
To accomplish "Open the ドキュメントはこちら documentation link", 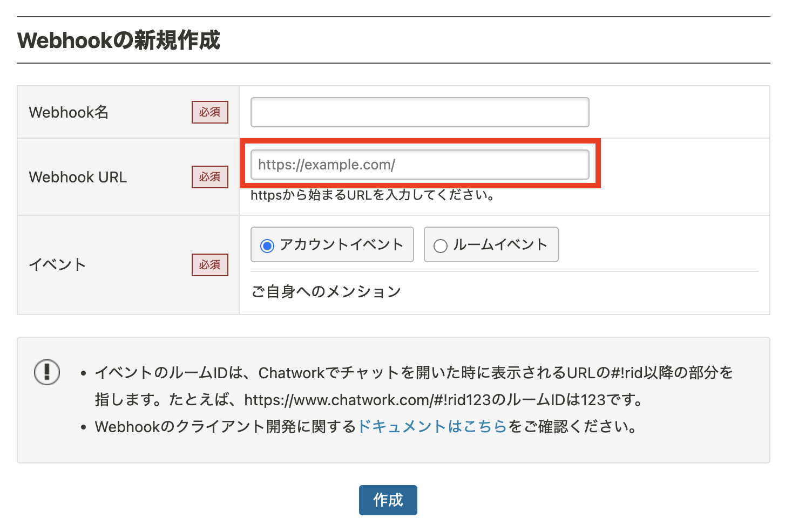I will (x=432, y=427).
